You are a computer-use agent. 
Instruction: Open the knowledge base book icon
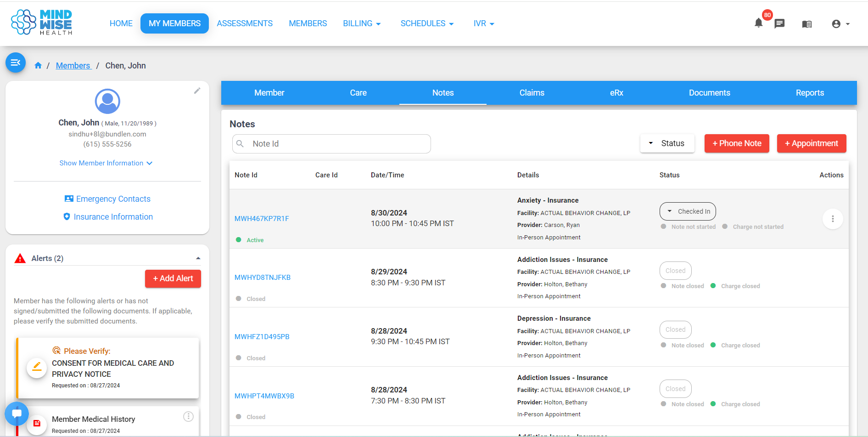[x=807, y=23]
